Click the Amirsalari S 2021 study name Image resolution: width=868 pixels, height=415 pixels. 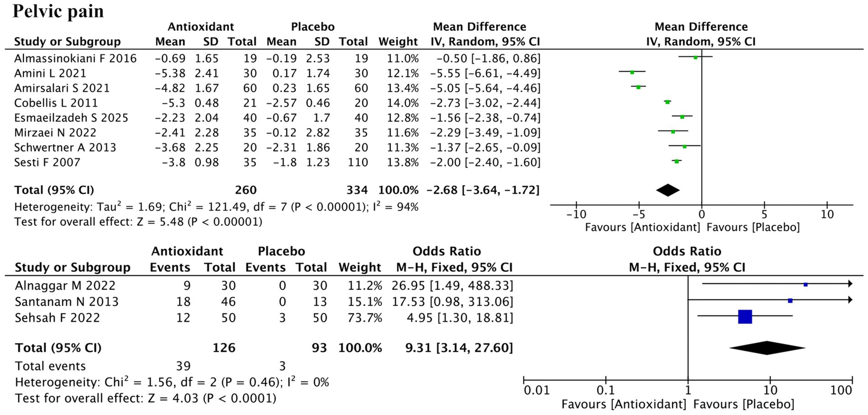tap(62, 88)
